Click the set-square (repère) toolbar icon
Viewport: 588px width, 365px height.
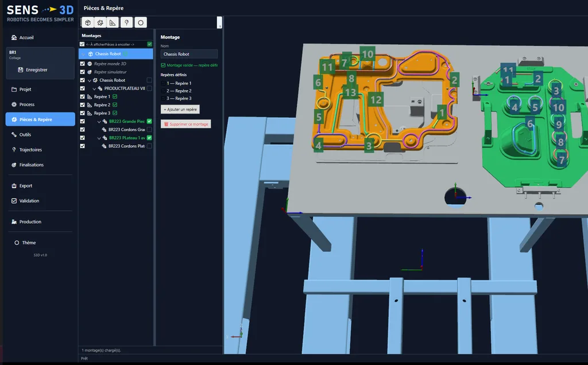(113, 22)
